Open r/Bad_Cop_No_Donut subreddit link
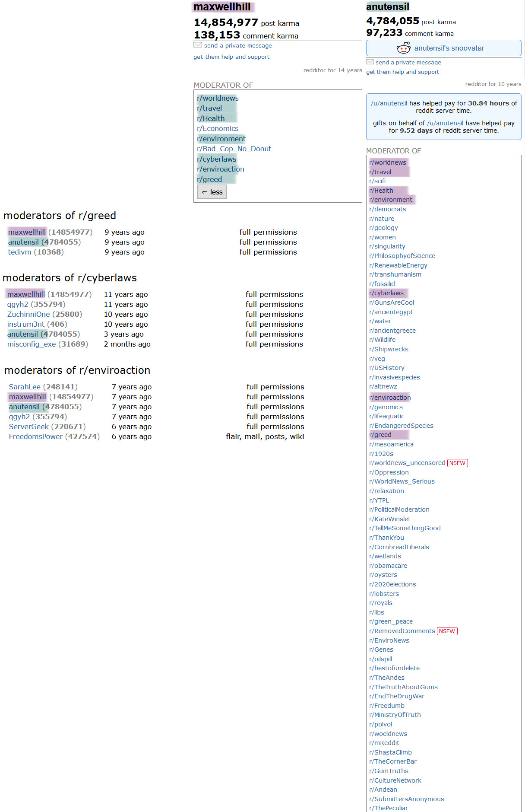Screen dimensions: 525x812 [x=234, y=149]
